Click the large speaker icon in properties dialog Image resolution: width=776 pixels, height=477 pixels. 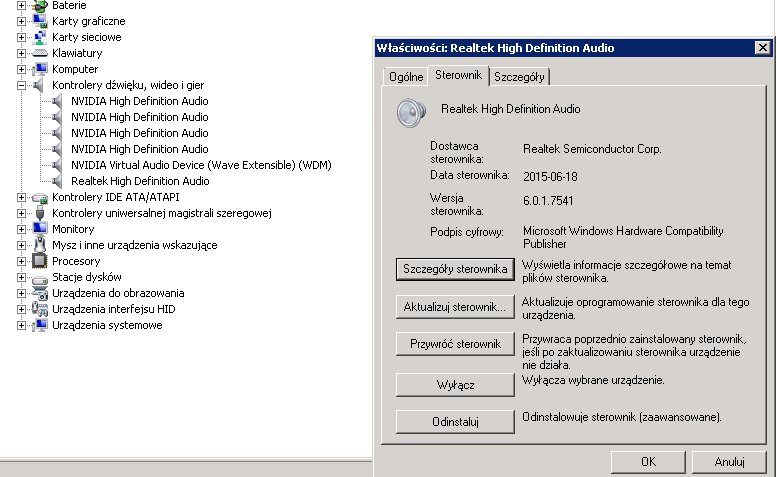point(411,112)
